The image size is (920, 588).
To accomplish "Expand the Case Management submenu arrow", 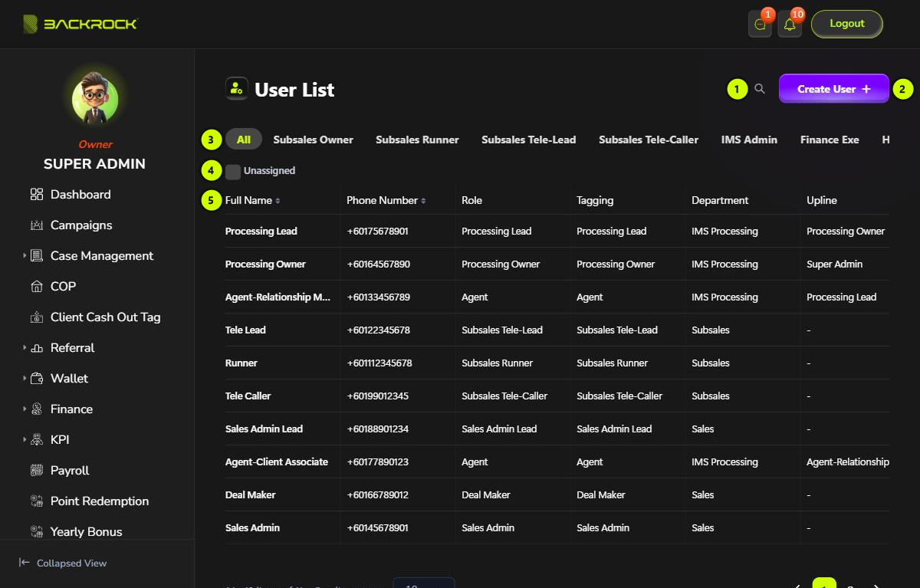I will [x=25, y=255].
